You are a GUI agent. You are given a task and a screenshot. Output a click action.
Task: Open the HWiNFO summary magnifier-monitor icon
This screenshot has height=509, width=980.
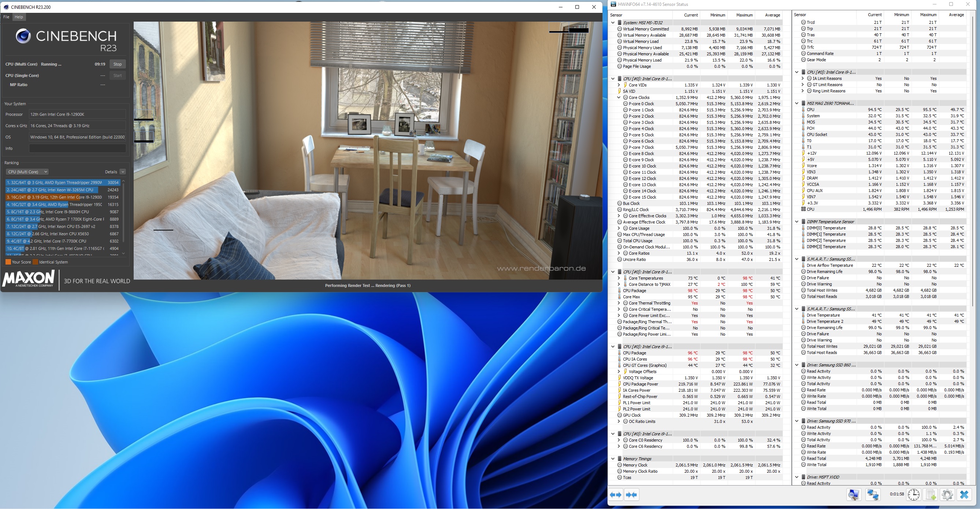854,495
